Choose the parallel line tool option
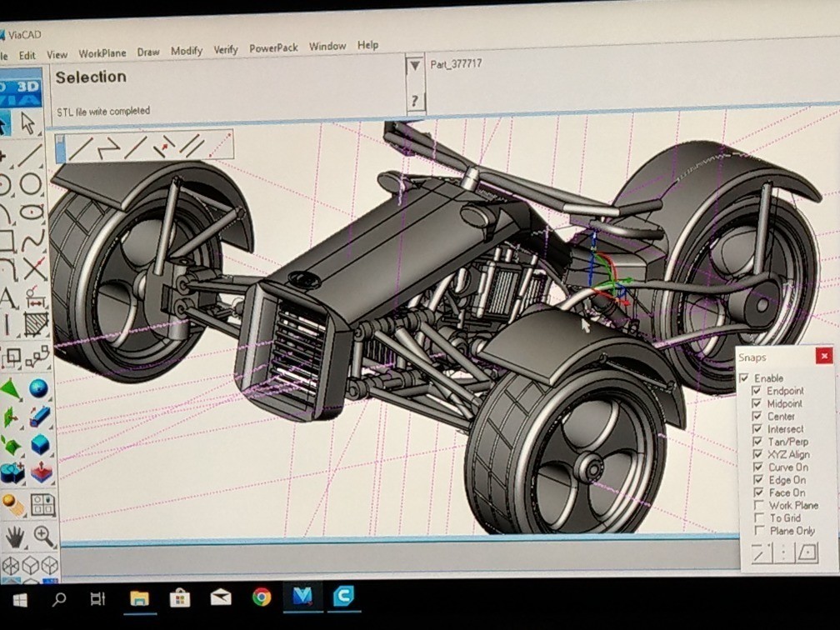 coord(192,147)
